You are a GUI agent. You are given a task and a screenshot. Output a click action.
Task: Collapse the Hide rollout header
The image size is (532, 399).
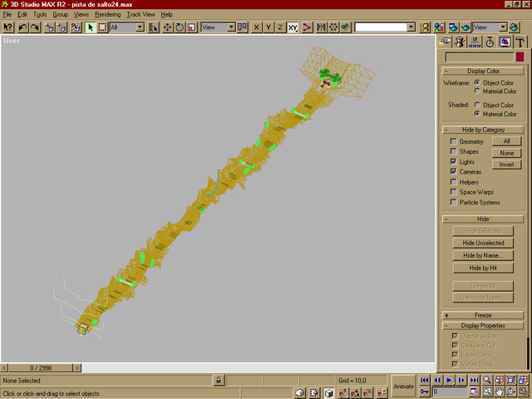point(483,219)
